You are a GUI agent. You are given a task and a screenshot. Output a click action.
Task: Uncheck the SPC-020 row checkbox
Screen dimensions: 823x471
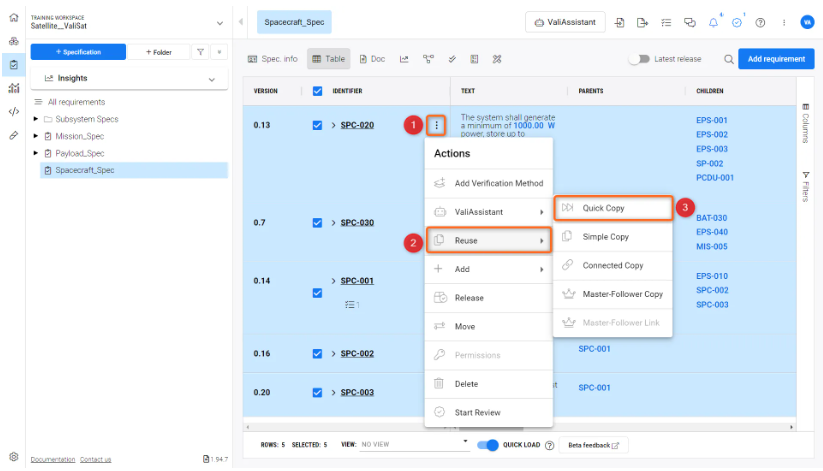pyautogui.click(x=317, y=125)
